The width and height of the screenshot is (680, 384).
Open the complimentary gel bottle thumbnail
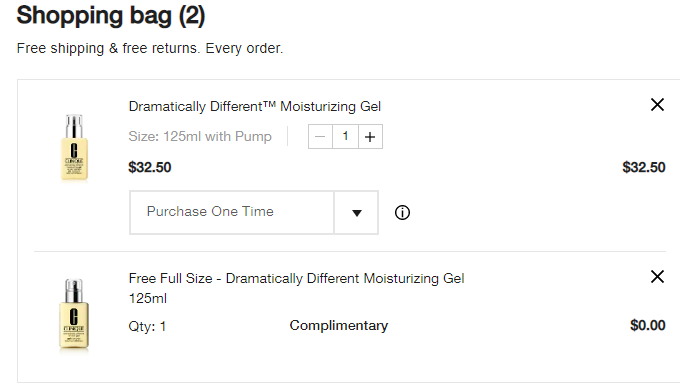click(x=74, y=314)
